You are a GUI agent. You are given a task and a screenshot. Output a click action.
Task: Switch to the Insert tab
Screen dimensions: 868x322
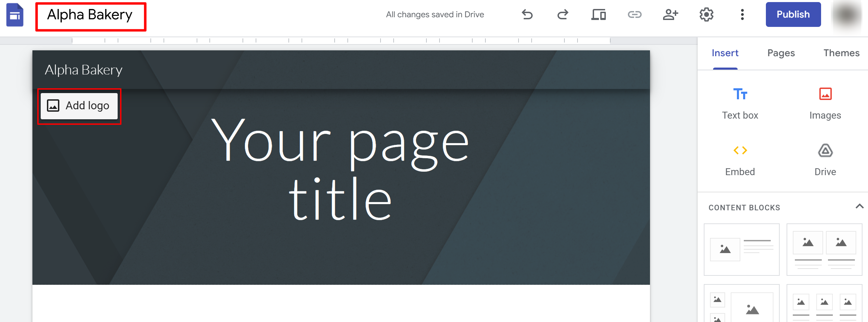click(725, 53)
